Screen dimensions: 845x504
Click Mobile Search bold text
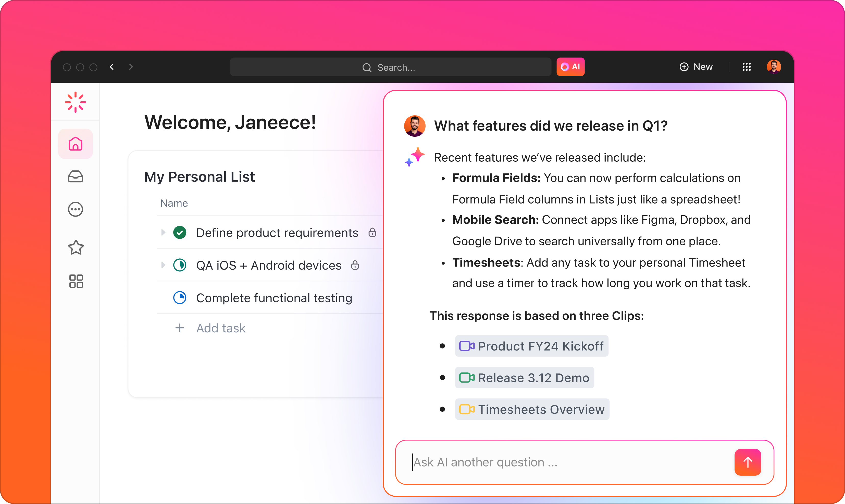click(x=495, y=220)
